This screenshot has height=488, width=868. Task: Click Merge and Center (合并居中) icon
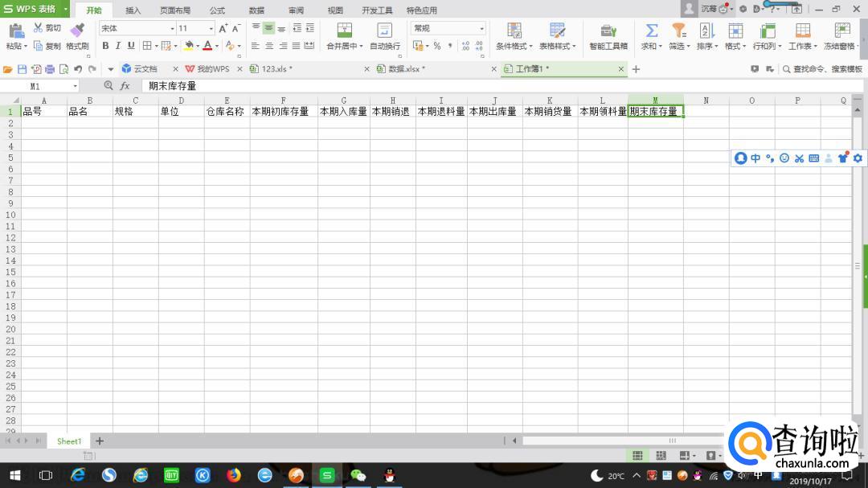(x=344, y=31)
